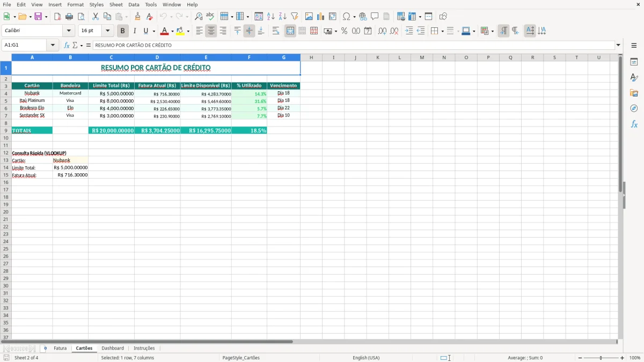Switch to the Fatura sheet tab
The height and width of the screenshot is (362, 644).
pyautogui.click(x=60, y=348)
